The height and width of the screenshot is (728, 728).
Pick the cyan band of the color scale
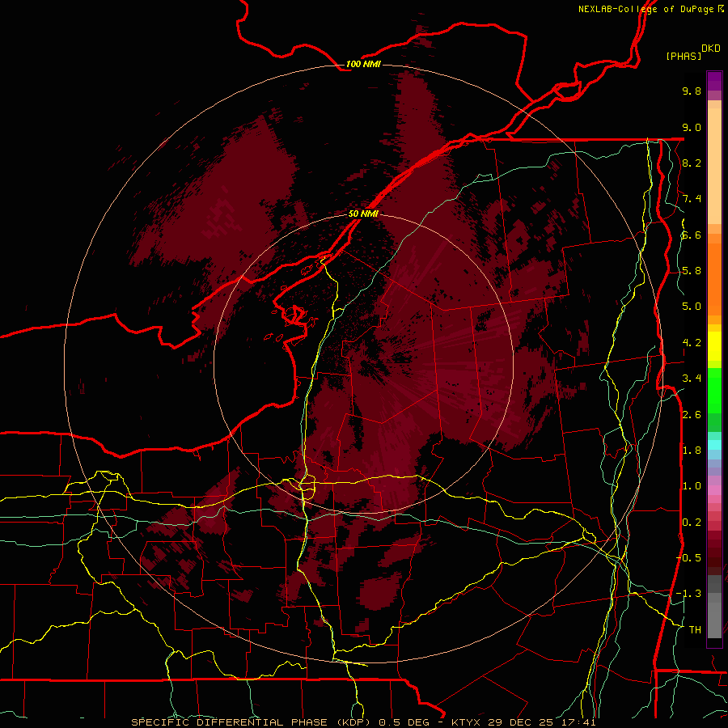pyautogui.click(x=714, y=445)
